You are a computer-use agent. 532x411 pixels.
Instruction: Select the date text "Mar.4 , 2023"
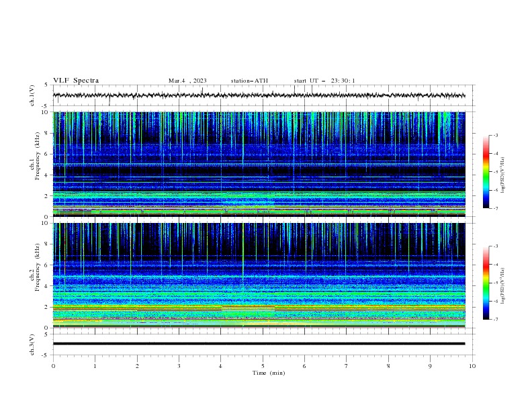(187, 81)
